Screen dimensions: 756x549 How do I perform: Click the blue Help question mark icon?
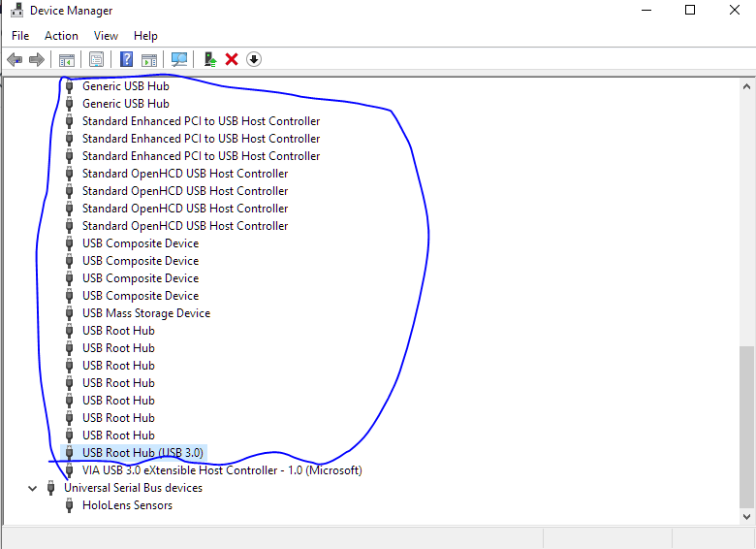click(126, 60)
